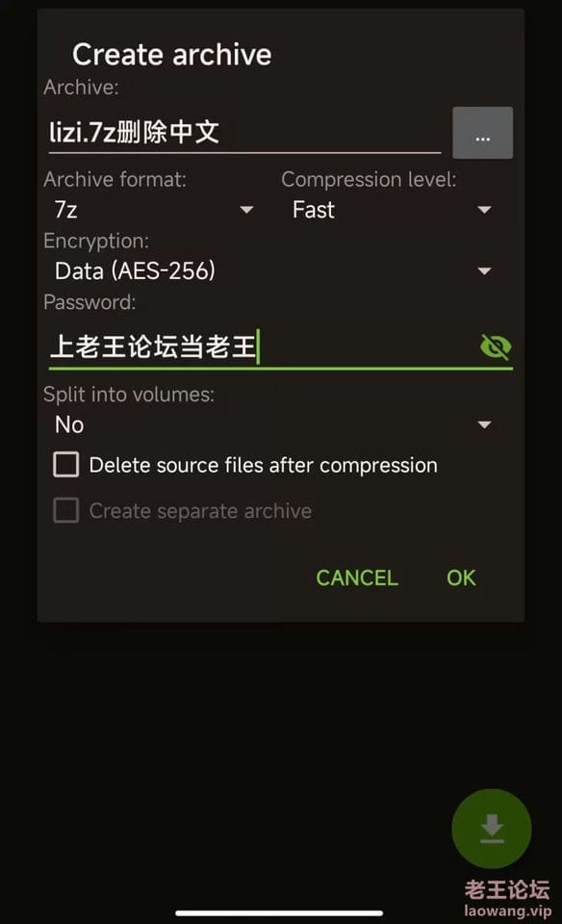The height and width of the screenshot is (924, 562).
Task: Focus the archive name field 'lizi.7z删除中文'
Action: click(x=244, y=132)
